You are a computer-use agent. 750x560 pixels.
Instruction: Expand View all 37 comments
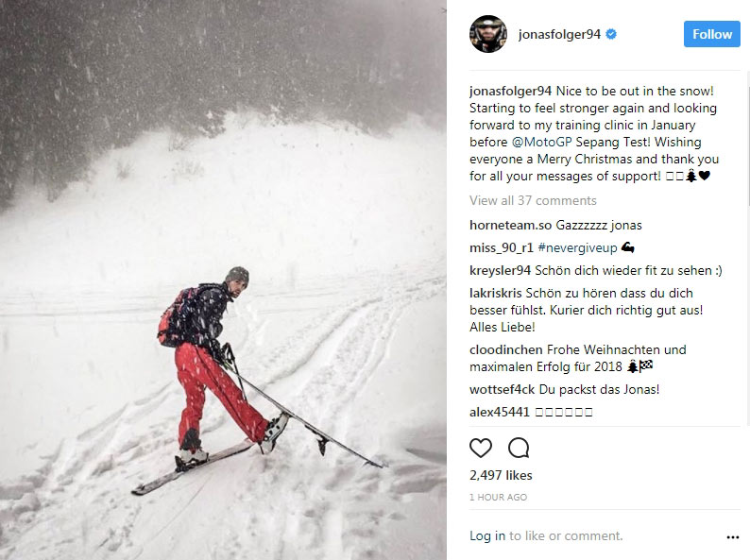[x=533, y=200]
